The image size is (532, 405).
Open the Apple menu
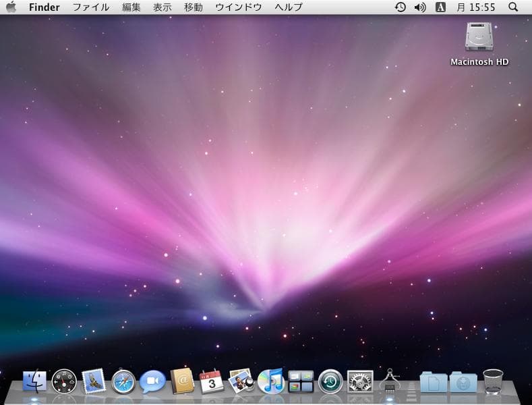[x=11, y=7]
